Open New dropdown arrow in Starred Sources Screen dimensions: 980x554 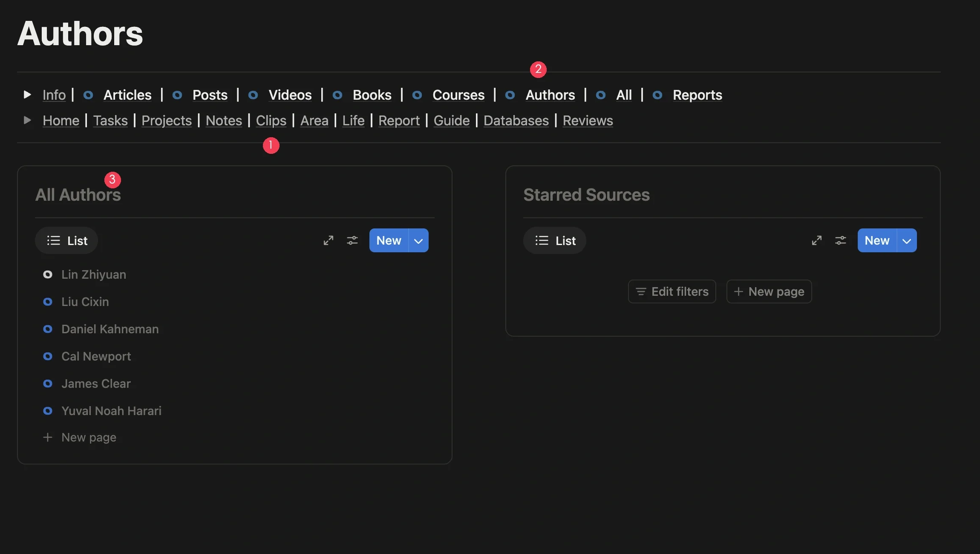coord(907,240)
